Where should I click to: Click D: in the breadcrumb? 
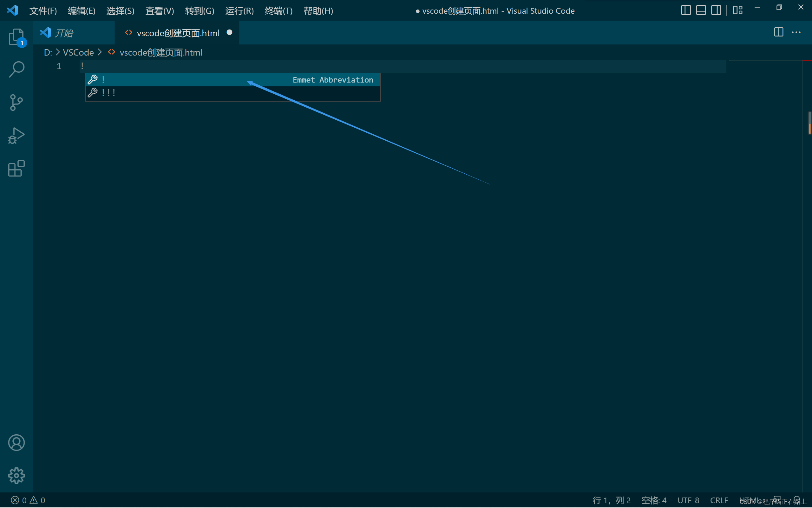coord(48,52)
